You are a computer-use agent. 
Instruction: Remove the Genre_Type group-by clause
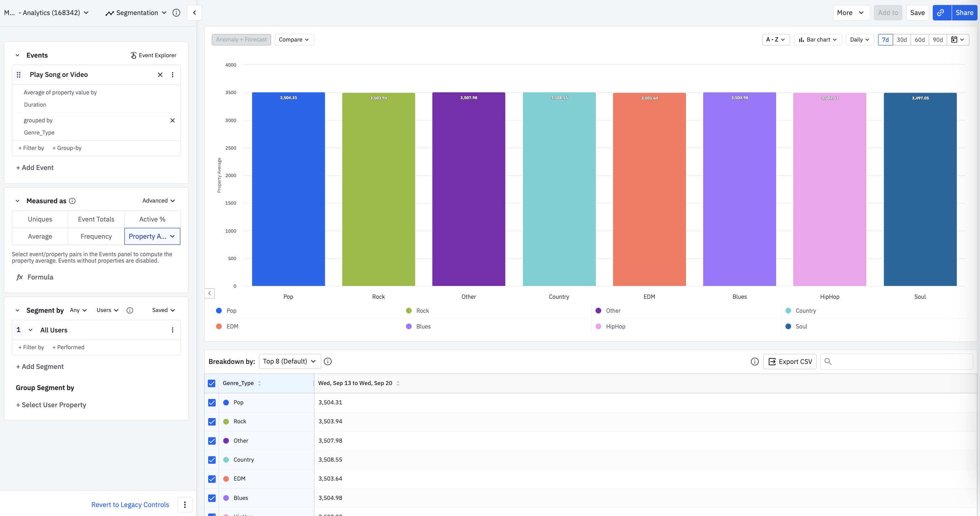pyautogui.click(x=172, y=120)
